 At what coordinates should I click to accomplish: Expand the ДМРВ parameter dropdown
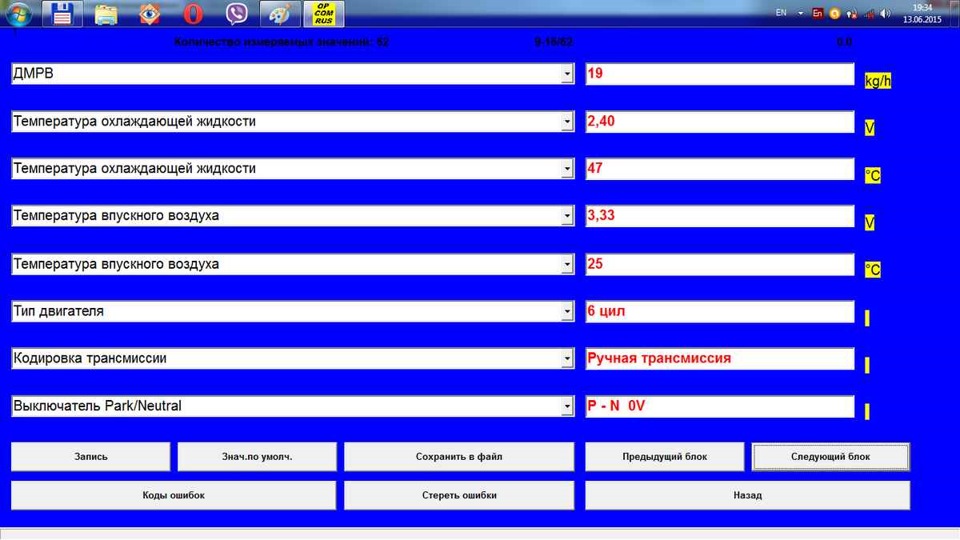pyautogui.click(x=567, y=74)
